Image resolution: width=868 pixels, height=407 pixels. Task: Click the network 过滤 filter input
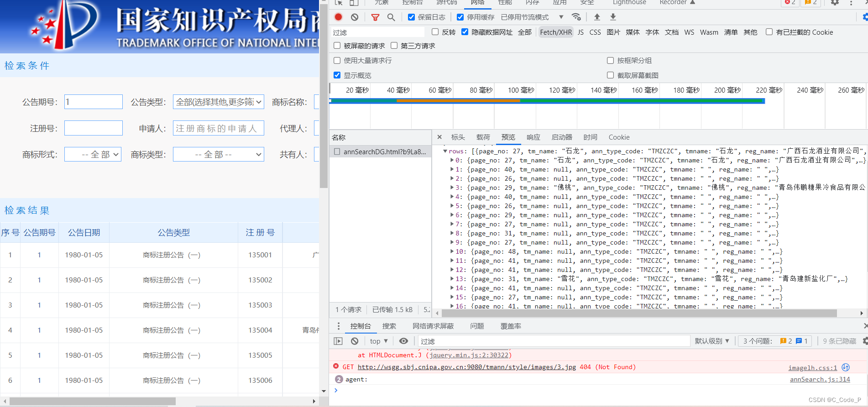pos(377,32)
